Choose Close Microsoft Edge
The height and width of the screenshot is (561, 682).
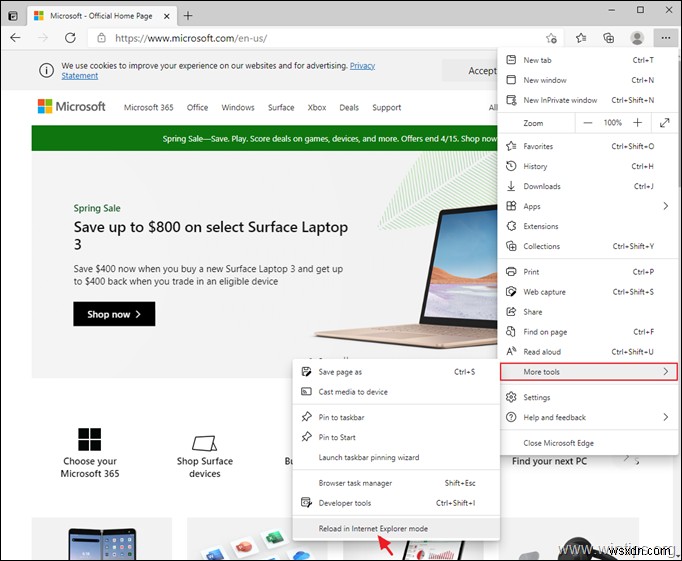click(x=588, y=443)
